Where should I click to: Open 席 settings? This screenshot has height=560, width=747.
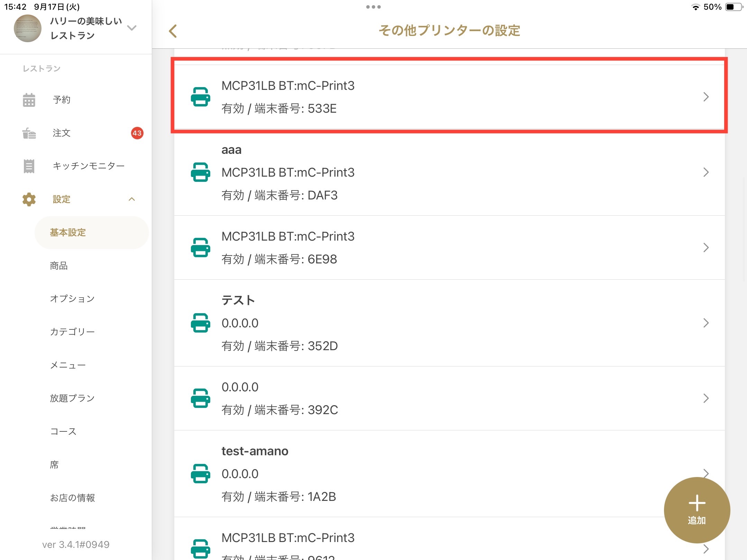(x=54, y=465)
